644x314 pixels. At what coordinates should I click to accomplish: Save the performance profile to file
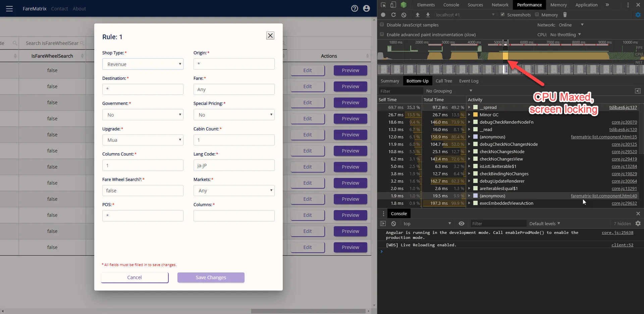(x=428, y=15)
